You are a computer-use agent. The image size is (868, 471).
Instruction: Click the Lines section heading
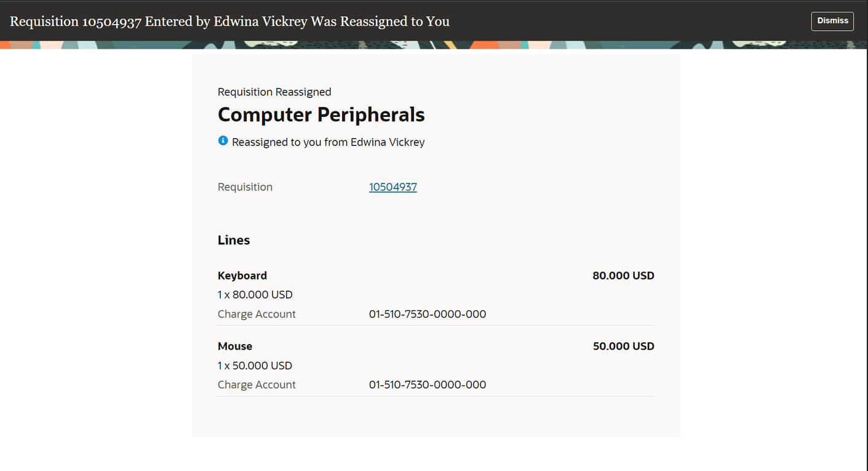[234, 240]
